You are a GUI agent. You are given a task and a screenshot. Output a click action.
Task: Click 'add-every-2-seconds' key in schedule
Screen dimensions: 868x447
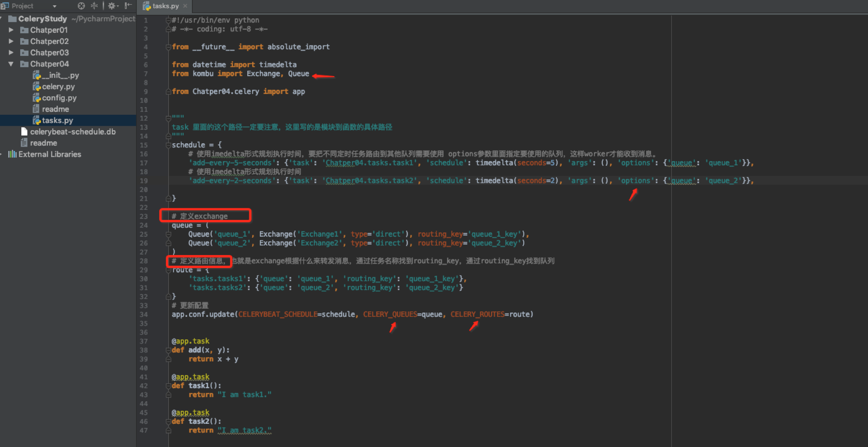[x=232, y=181]
